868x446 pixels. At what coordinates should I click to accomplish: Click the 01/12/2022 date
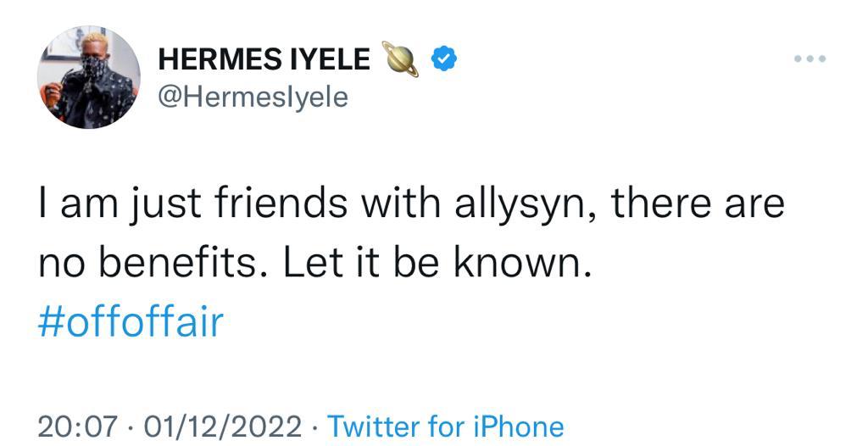(222, 426)
